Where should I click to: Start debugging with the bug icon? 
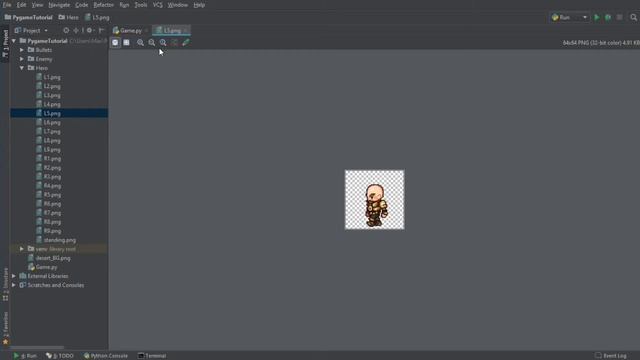tap(608, 18)
